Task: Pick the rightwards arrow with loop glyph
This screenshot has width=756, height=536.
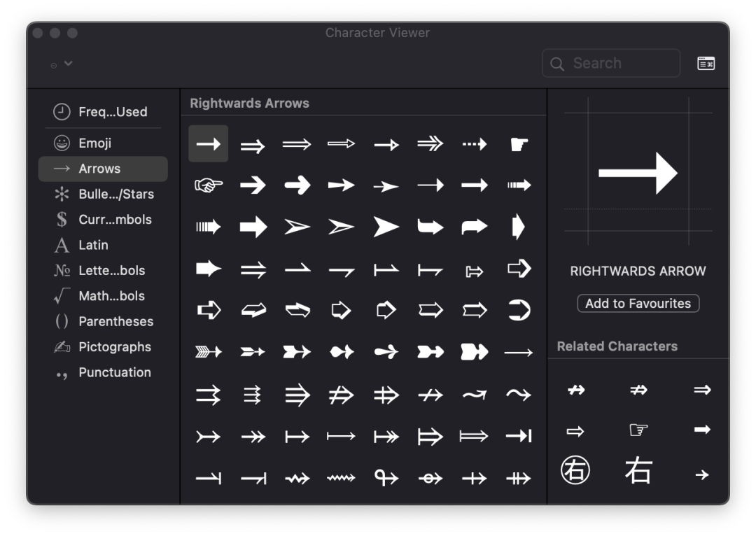Action: coord(386,478)
